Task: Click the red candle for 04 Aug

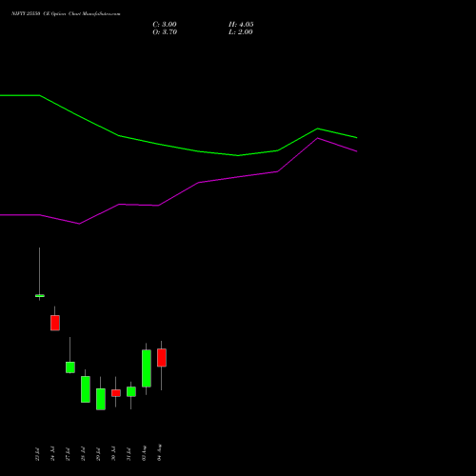Action: point(162,358)
